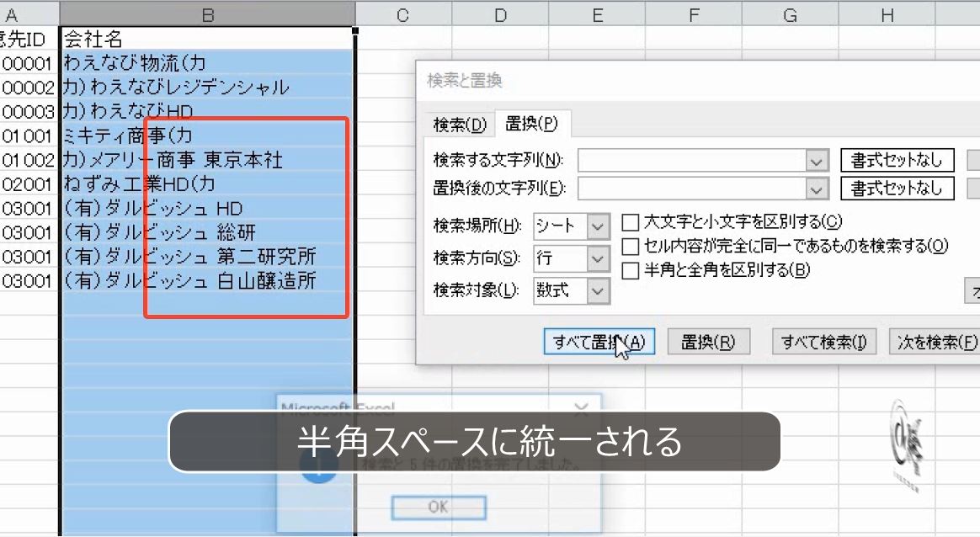Enable 半角と全角を区別する checkbox

pyautogui.click(x=630, y=270)
